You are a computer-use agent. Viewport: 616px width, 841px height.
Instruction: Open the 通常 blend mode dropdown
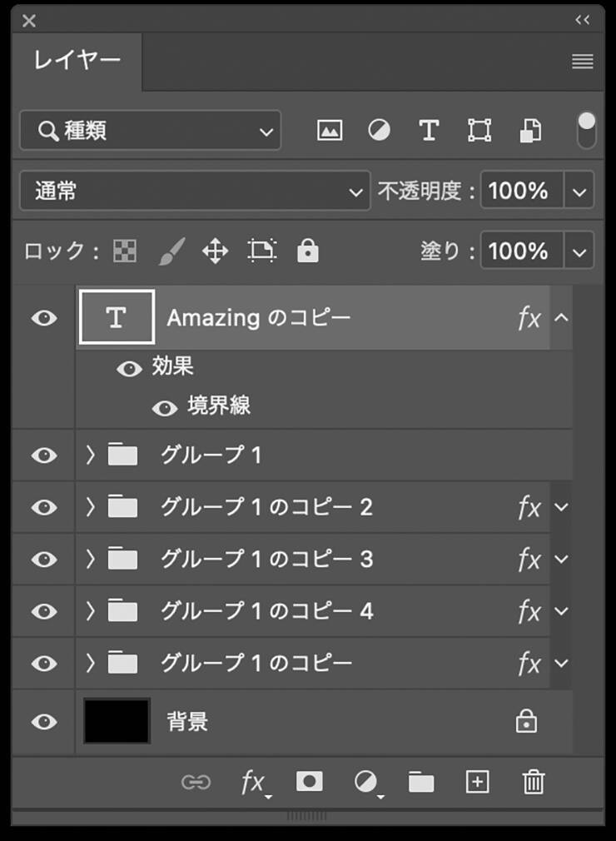(195, 192)
